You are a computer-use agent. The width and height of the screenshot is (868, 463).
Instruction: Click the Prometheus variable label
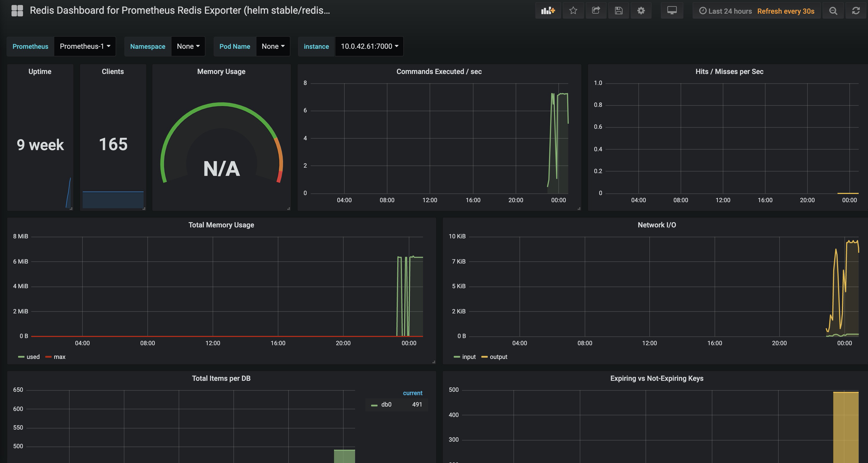coord(30,46)
